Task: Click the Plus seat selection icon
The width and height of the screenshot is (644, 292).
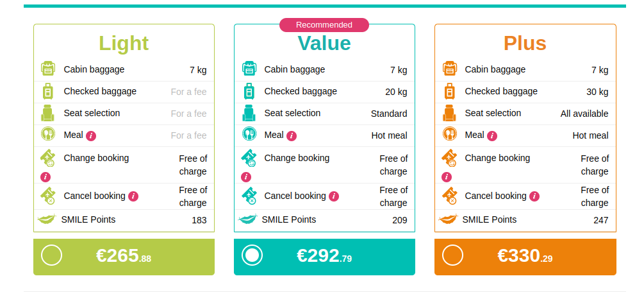Action: click(449, 114)
